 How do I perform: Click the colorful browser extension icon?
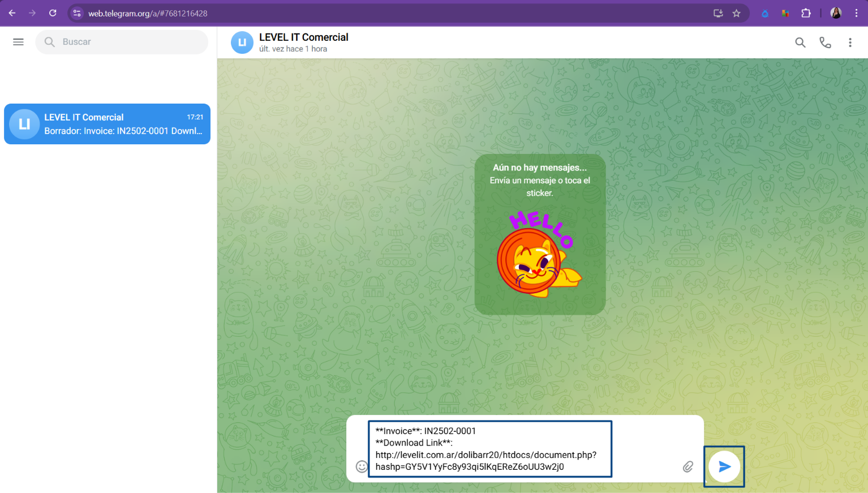coord(785,13)
